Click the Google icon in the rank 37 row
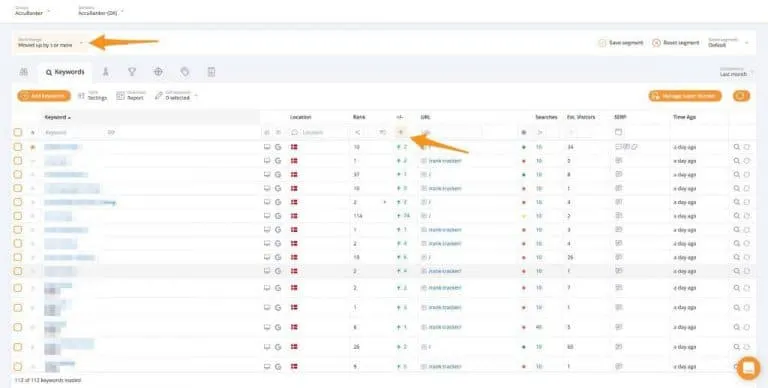The image size is (768, 388). coord(278,174)
